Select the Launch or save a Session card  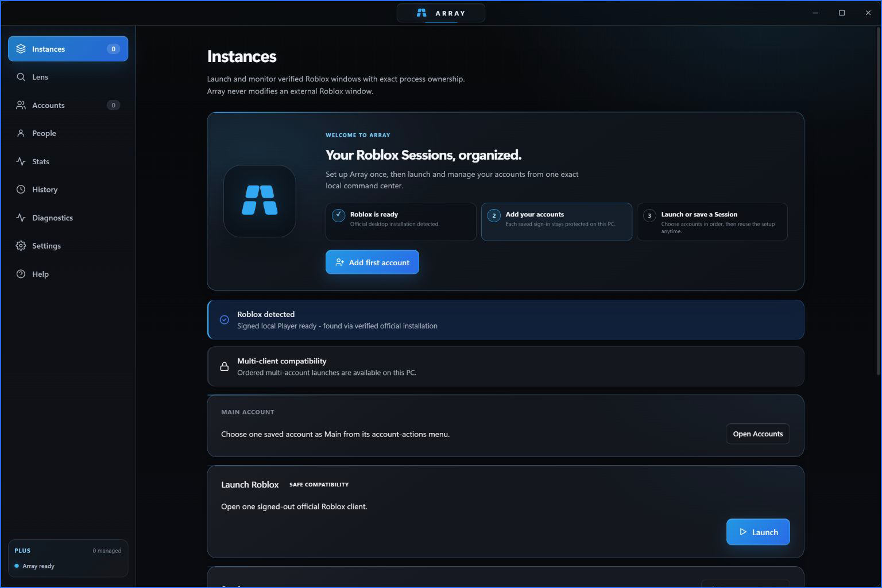(712, 222)
